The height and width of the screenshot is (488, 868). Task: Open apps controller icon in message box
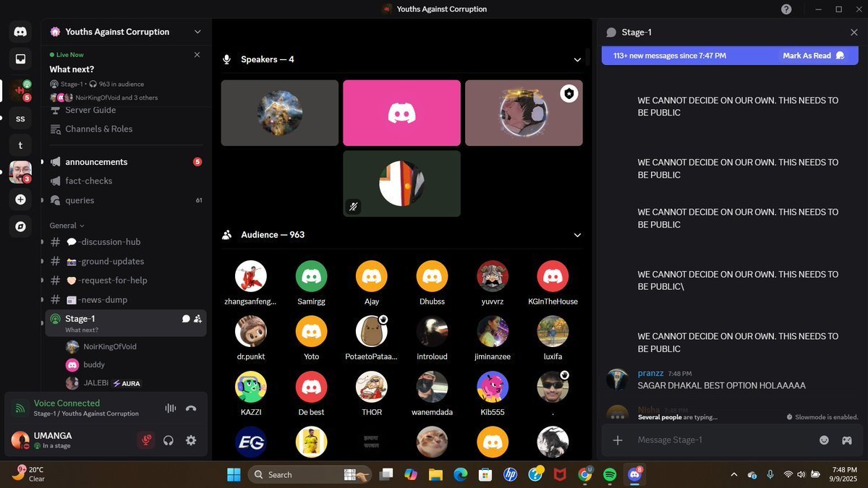(846, 440)
